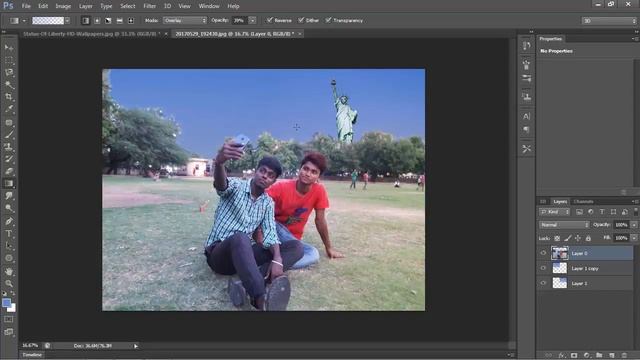The width and height of the screenshot is (640, 360).
Task: Open the layer filter Kind dropdown
Action: pos(555,212)
